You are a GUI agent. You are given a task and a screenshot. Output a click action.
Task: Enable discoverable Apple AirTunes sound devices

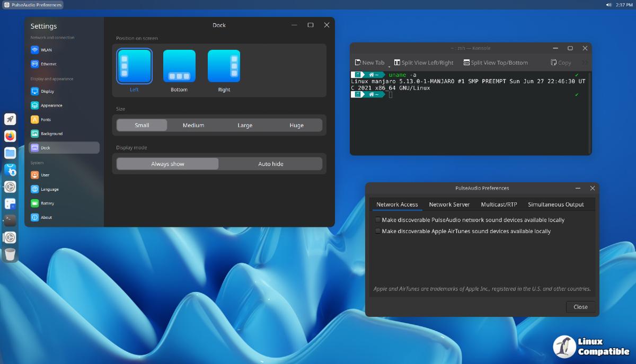pyautogui.click(x=378, y=232)
